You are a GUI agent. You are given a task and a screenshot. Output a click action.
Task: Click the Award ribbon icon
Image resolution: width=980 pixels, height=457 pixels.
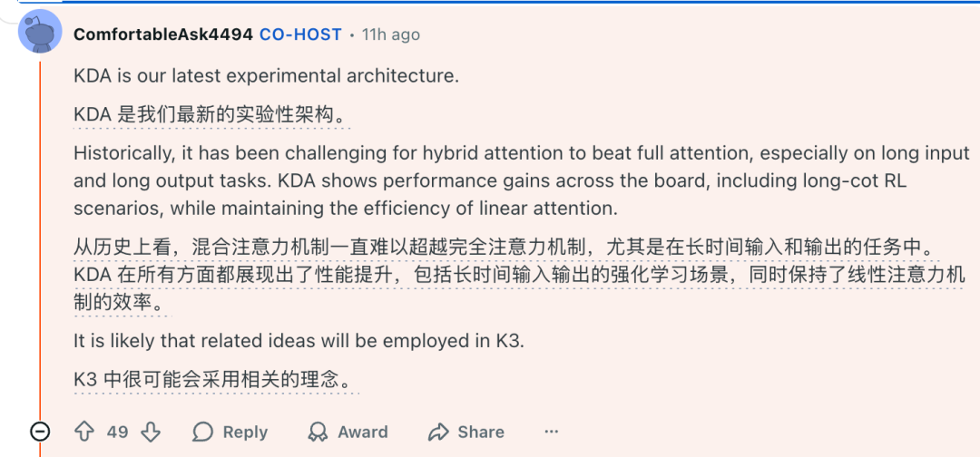coord(318,432)
